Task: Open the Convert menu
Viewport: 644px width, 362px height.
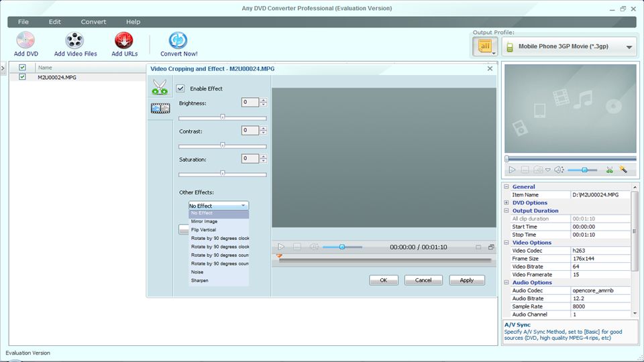Action: (93, 21)
